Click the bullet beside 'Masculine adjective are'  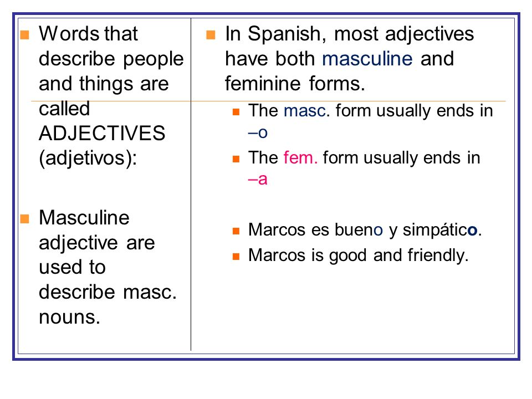pyautogui.click(x=25, y=218)
